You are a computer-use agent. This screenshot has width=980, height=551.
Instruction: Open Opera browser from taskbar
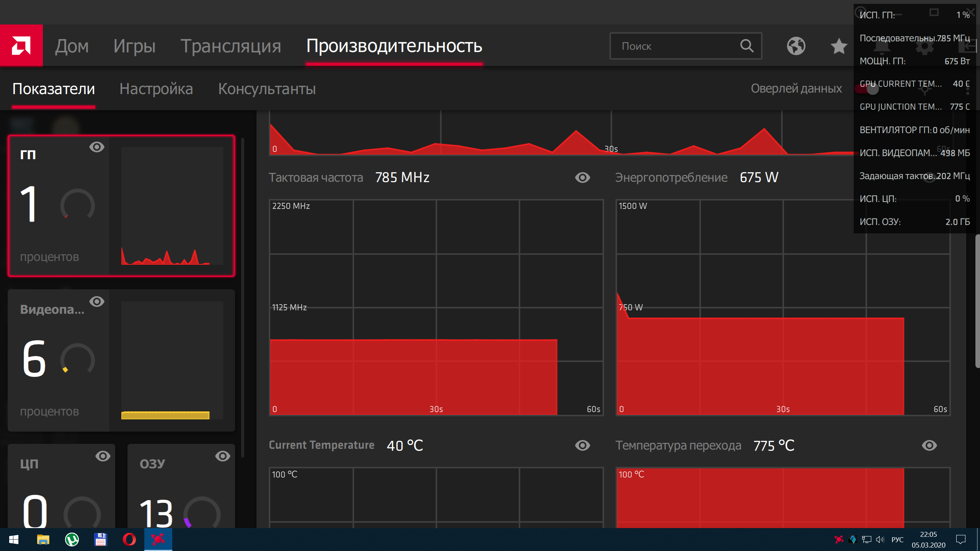[129, 540]
